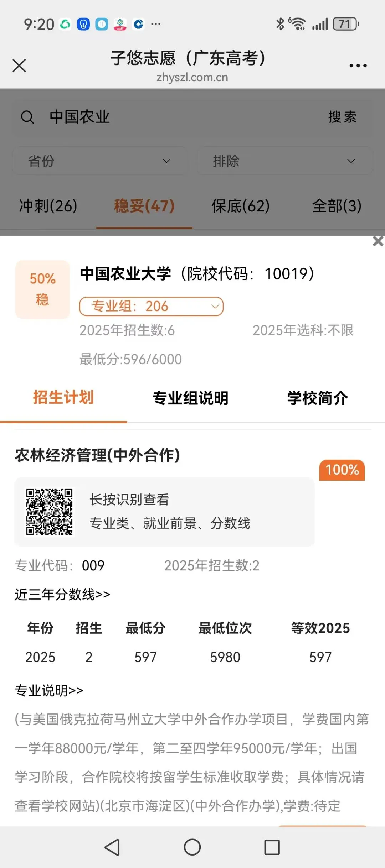The width and height of the screenshot is (385, 868).
Task: Tap the Bluetooth status icon
Action: (280, 24)
